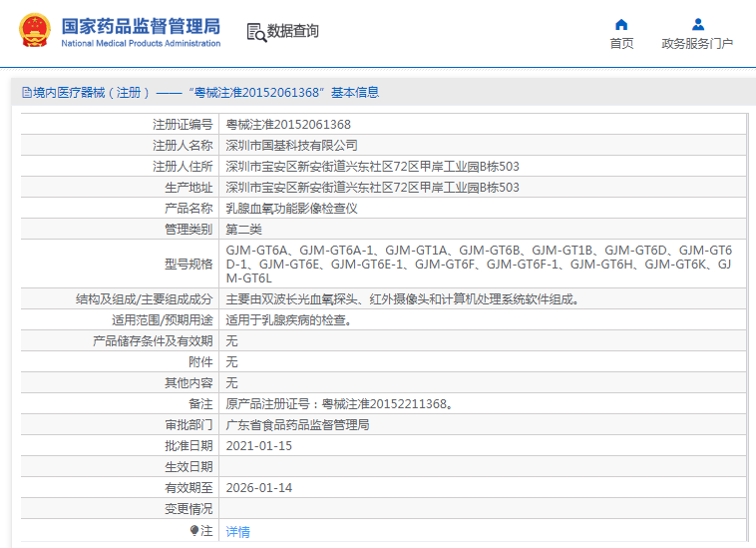Viewport: 756px width, 548px height.
Task: Select registrant name 深圳市国基科技有限公司
Action: (x=291, y=145)
